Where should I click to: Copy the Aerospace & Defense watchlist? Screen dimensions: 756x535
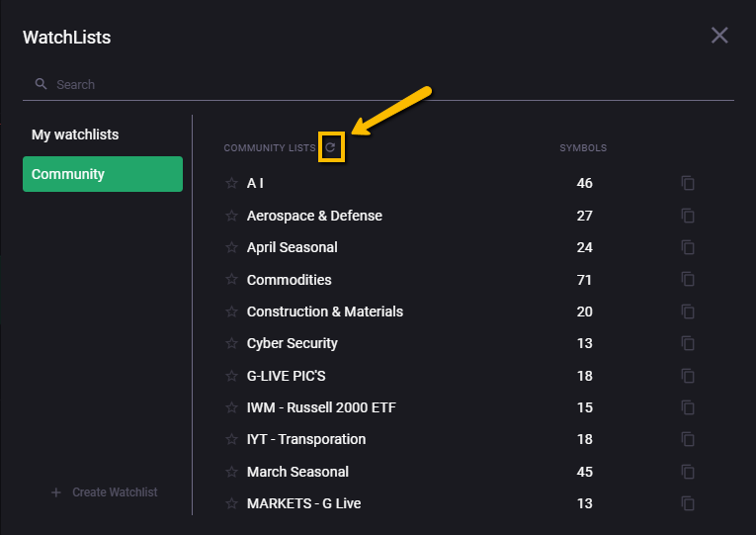pyautogui.click(x=688, y=216)
